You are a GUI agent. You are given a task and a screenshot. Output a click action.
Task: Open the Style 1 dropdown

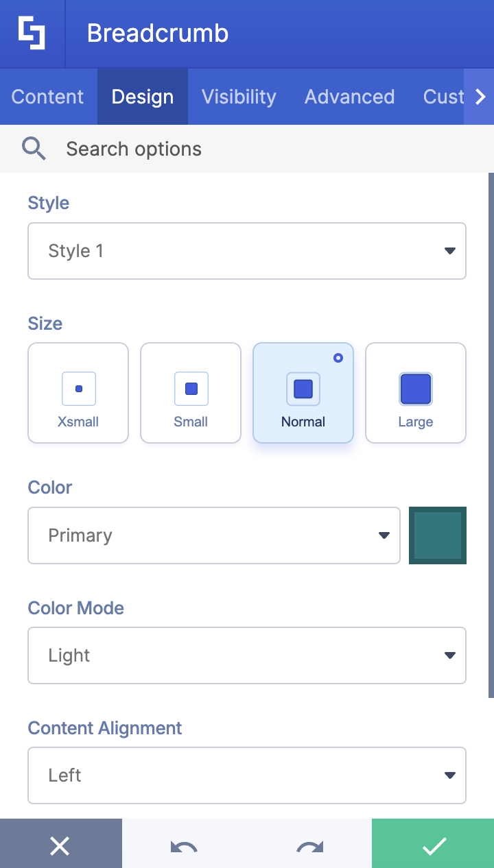click(247, 251)
